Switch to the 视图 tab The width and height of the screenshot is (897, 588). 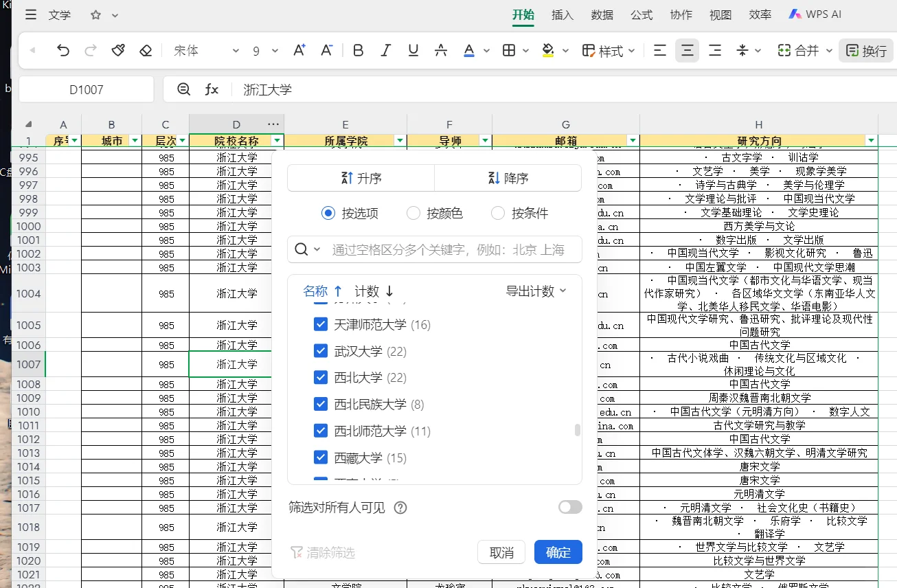(721, 14)
